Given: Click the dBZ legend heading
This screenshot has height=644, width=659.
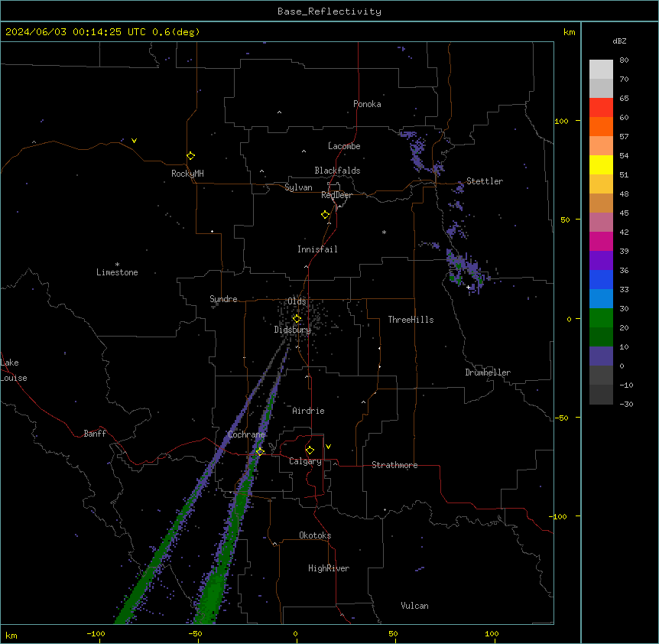Looking at the screenshot, I should tap(619, 41).
